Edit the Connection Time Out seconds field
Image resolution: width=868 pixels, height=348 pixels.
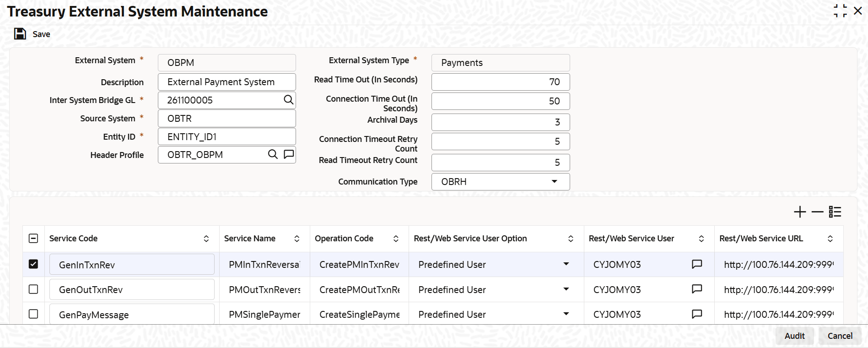(x=501, y=101)
